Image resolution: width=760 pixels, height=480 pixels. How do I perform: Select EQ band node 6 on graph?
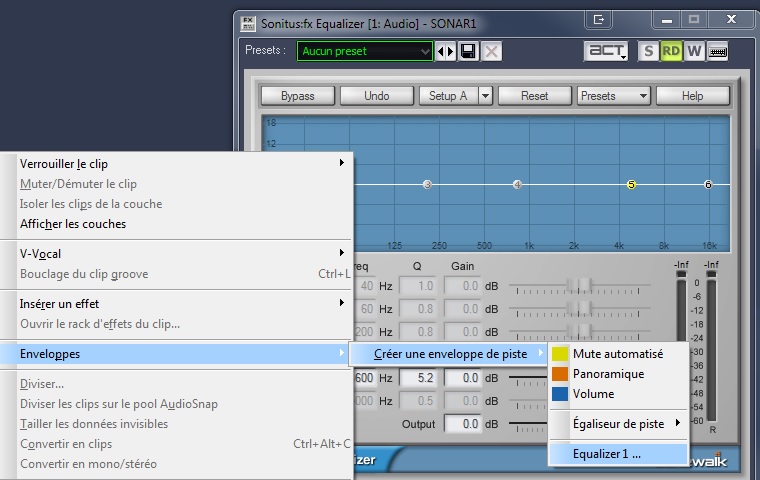(x=708, y=185)
